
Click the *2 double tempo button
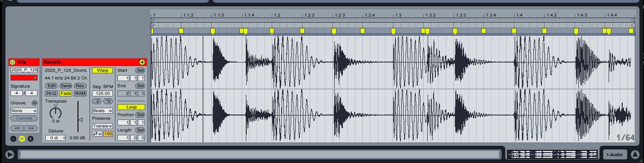coord(108,101)
